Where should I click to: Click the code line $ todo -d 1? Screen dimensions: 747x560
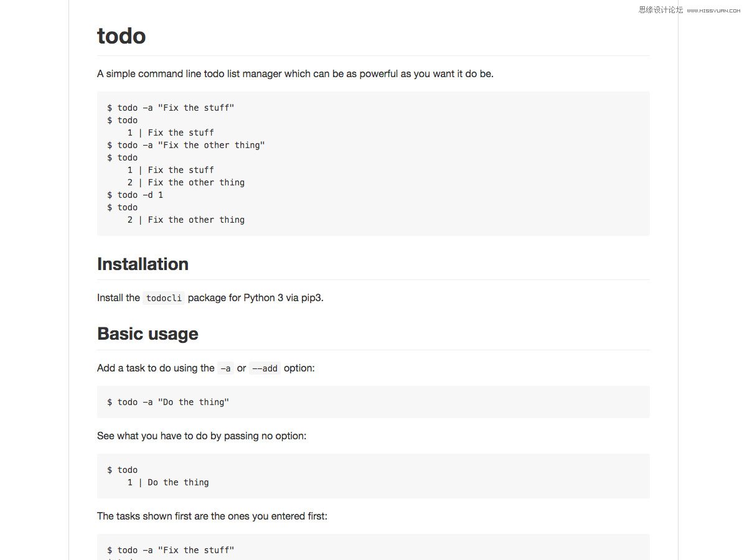[135, 195]
